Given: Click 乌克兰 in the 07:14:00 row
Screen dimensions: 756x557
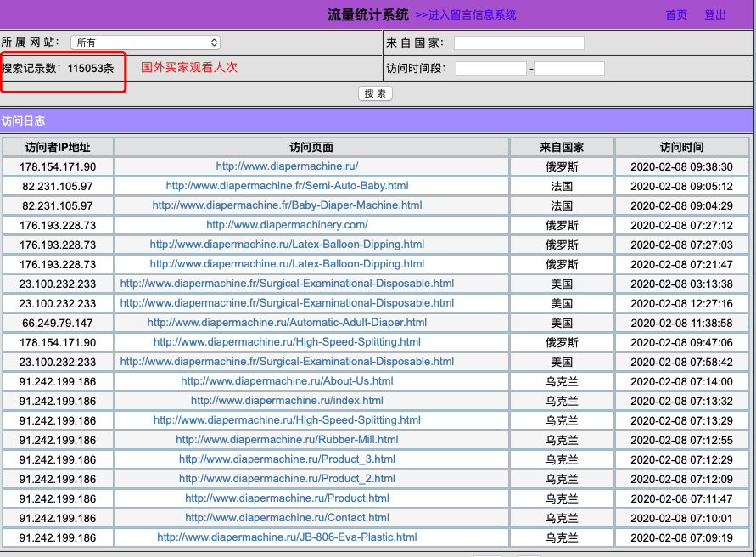Looking at the screenshot, I should pyautogui.click(x=562, y=382).
